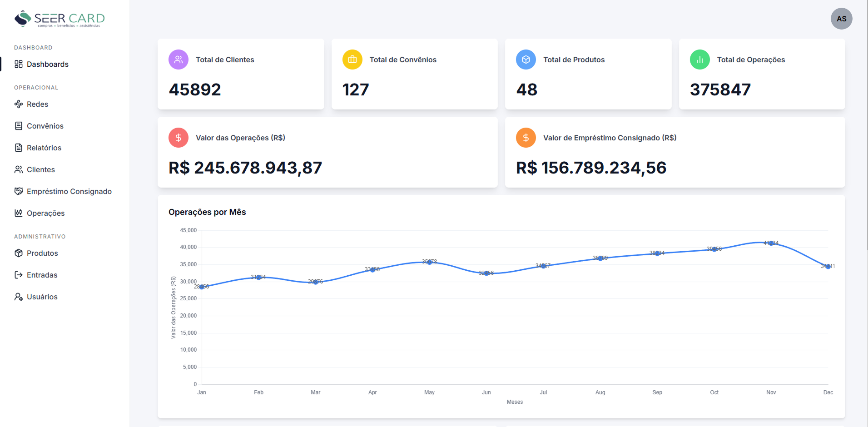
Task: Click the Nov data point on the chart
Action: pyautogui.click(x=771, y=243)
